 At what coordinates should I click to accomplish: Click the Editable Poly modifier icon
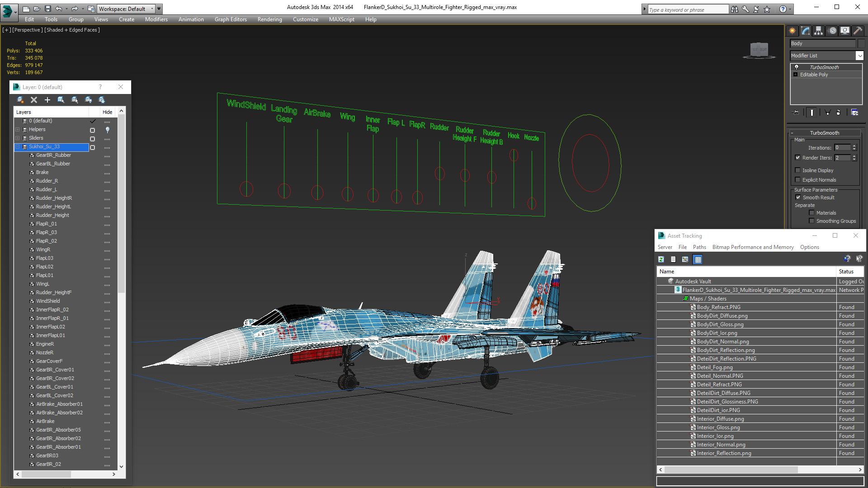(795, 75)
